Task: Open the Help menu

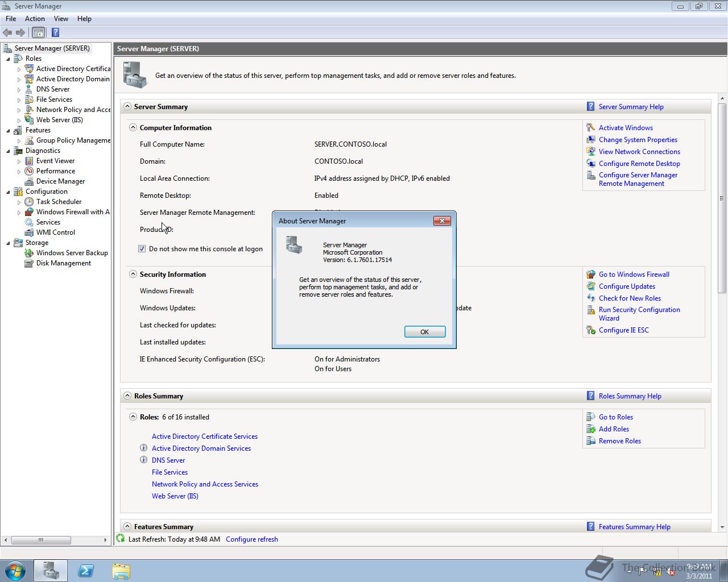Action: pos(84,19)
